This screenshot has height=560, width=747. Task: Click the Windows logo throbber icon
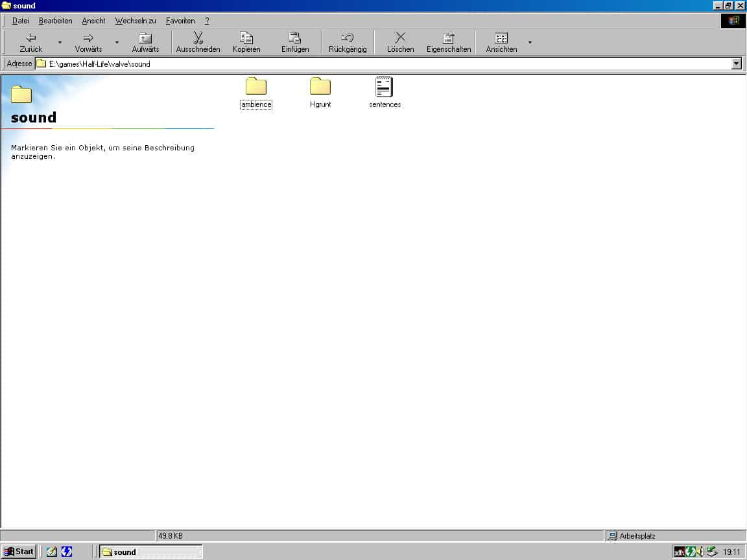733,21
